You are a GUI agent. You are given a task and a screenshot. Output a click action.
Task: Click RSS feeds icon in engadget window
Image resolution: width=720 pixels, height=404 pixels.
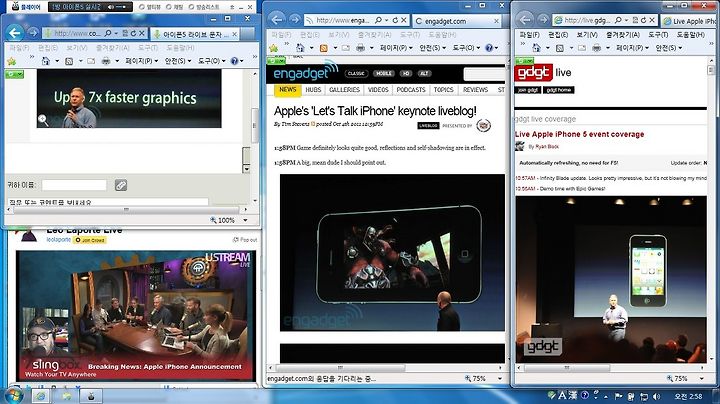(324, 48)
